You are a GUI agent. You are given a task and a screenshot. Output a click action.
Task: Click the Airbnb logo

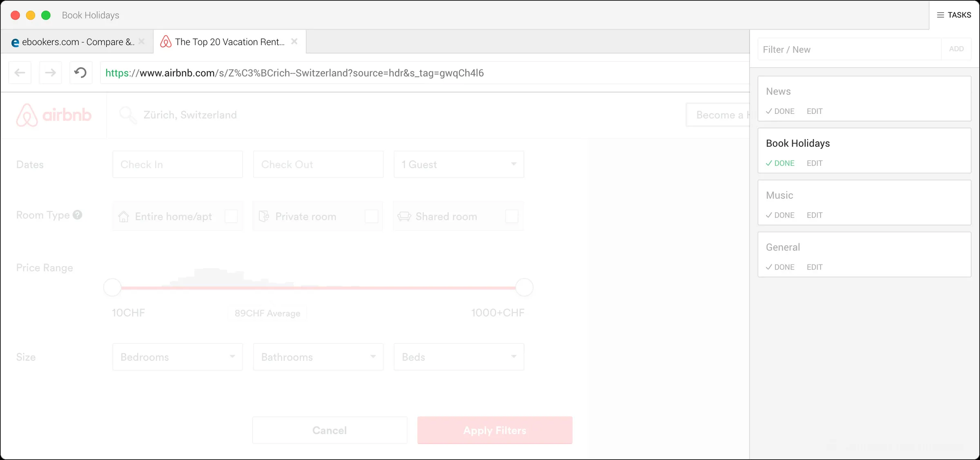pos(54,115)
